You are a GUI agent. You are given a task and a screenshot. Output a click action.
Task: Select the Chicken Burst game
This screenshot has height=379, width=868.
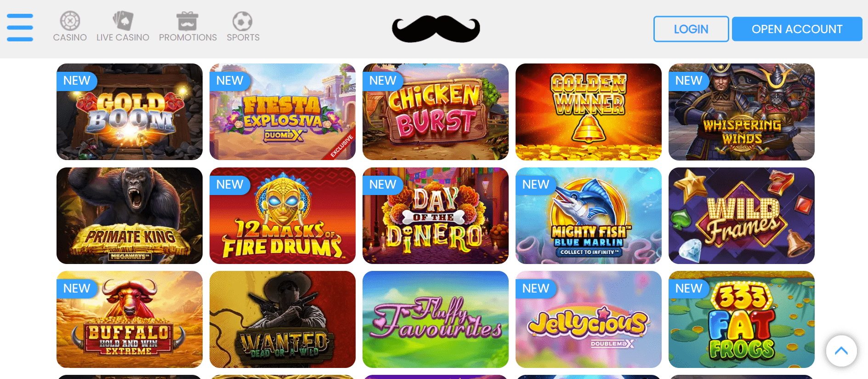click(436, 112)
